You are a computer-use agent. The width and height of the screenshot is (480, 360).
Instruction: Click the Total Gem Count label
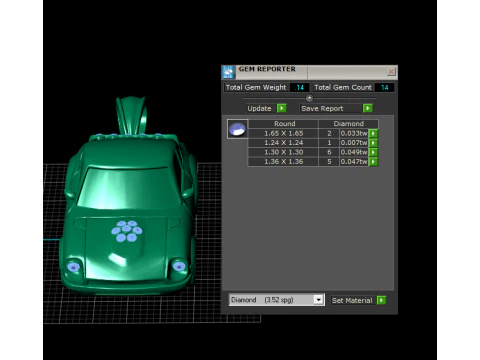(x=343, y=87)
